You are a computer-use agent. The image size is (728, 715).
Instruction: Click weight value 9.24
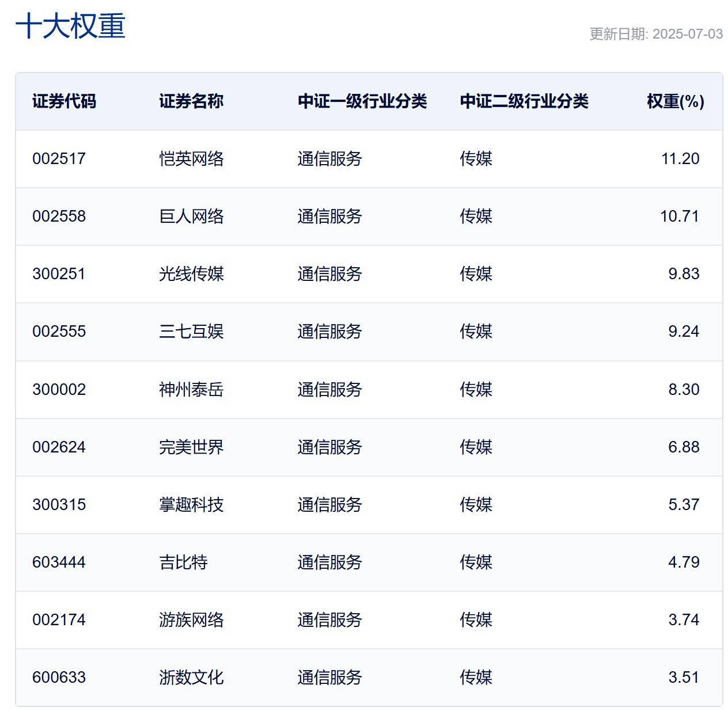(x=684, y=332)
